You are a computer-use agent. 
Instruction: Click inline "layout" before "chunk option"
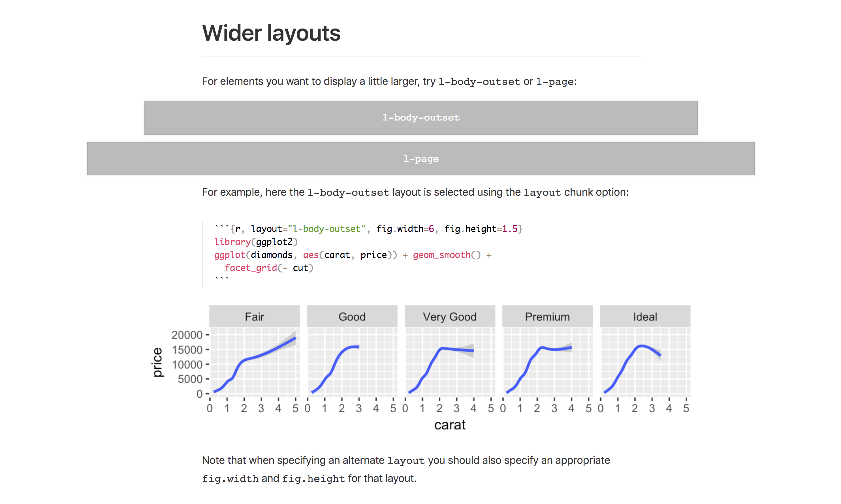pos(542,193)
